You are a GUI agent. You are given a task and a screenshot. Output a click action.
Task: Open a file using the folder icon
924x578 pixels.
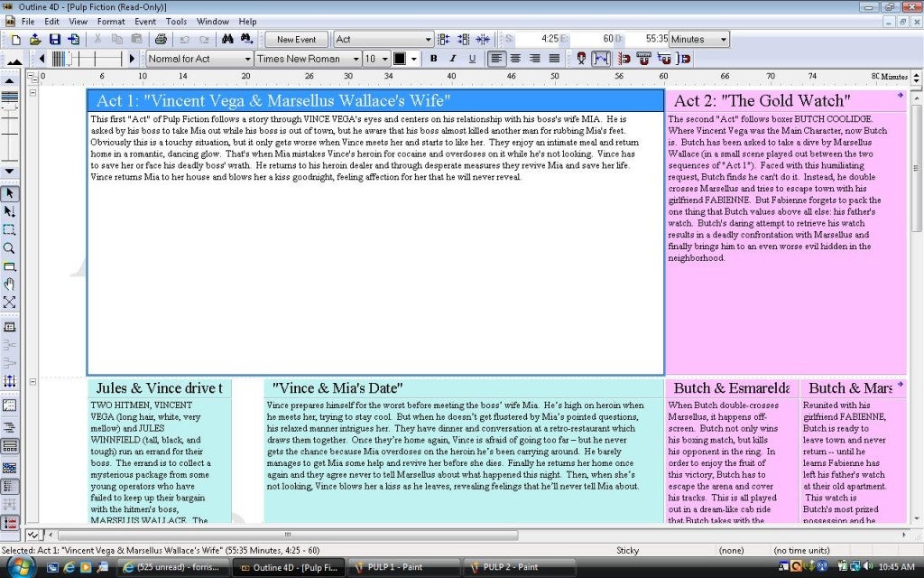(35, 40)
